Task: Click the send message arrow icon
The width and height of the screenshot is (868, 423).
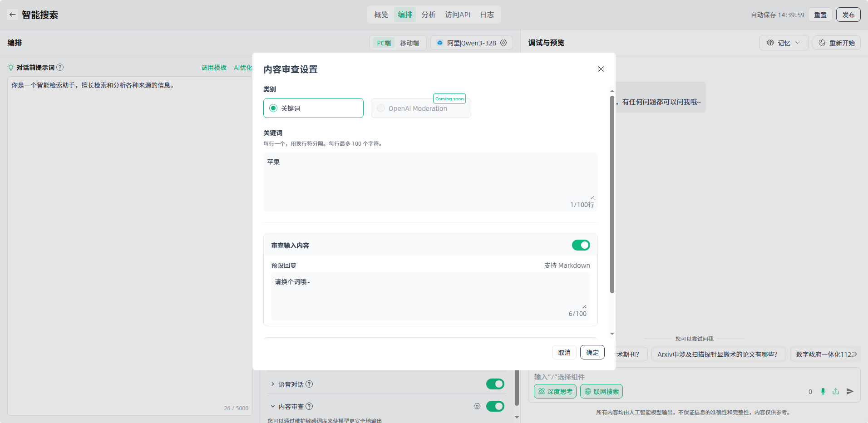Action: coord(850,391)
